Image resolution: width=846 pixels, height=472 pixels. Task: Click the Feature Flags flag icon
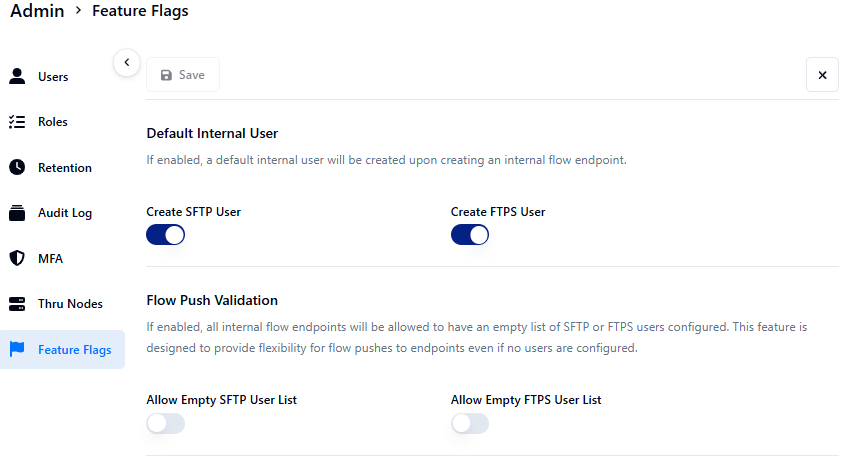pyautogui.click(x=17, y=349)
